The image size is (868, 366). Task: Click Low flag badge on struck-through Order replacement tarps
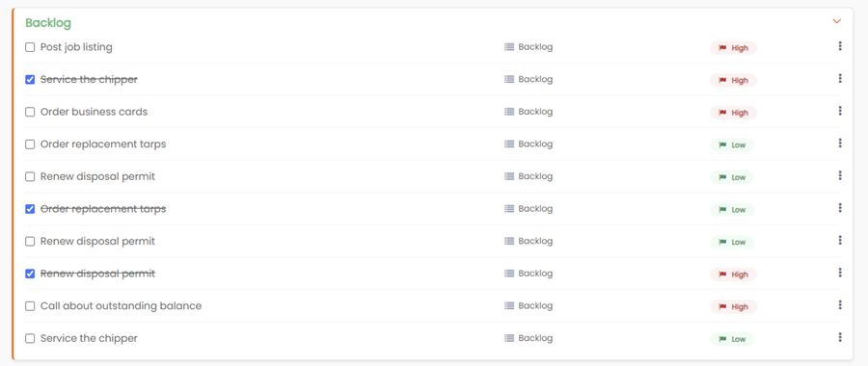[732, 210]
